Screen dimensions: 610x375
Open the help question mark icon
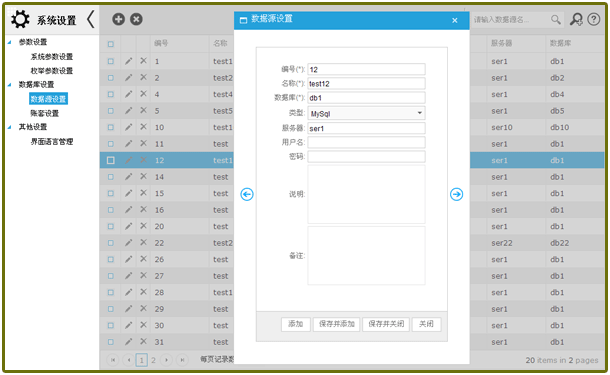click(593, 19)
